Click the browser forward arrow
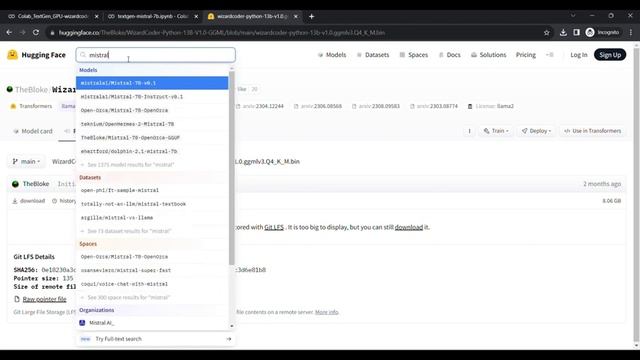Viewport: 640px width, 360px height. 22,32
